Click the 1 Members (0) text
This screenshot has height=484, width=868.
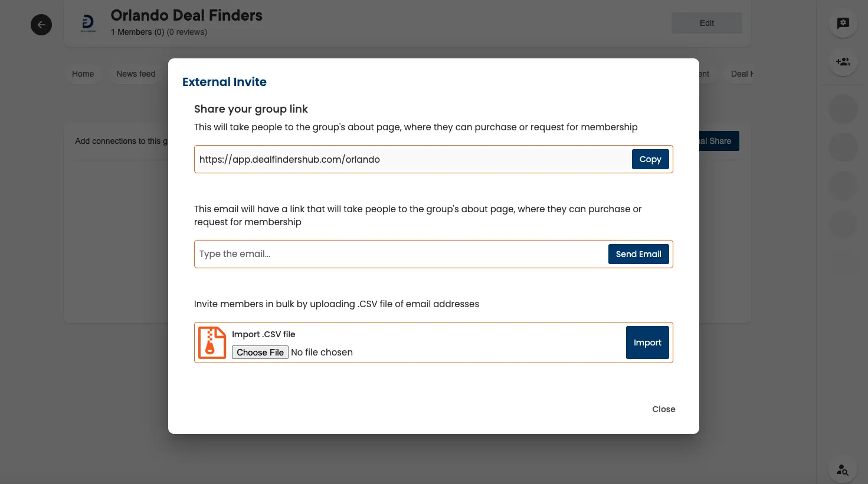tap(137, 32)
